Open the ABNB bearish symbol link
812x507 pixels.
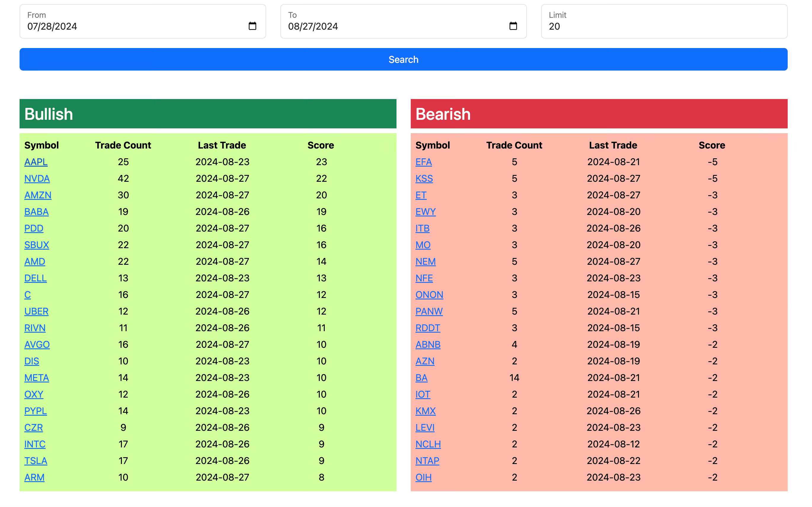(428, 344)
